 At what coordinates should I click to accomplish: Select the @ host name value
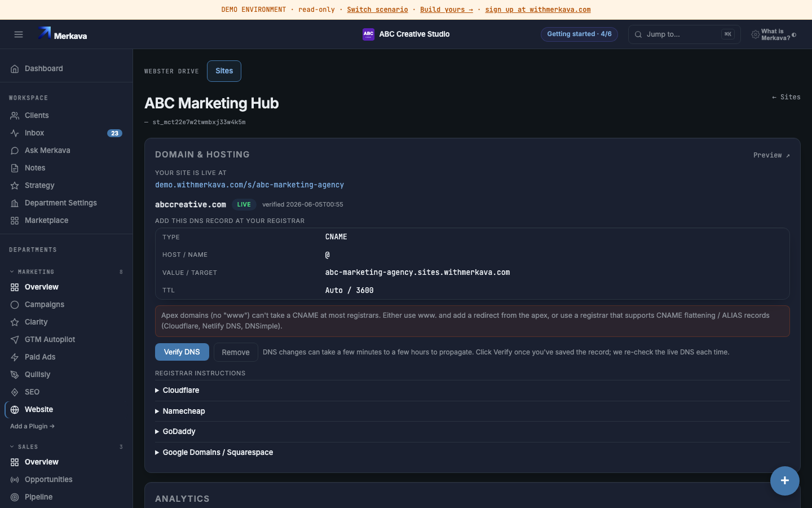pyautogui.click(x=328, y=255)
